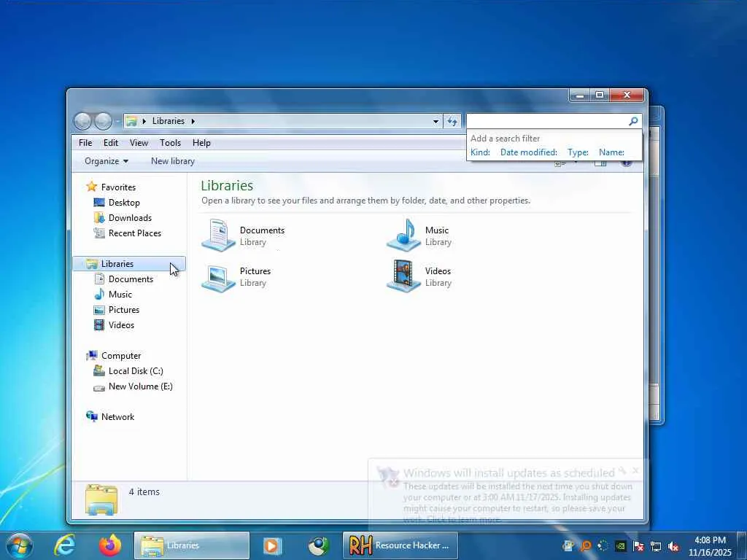This screenshot has width=747, height=560.
Task: Open recent pages dropdown beside Forward button
Action: [x=117, y=122]
